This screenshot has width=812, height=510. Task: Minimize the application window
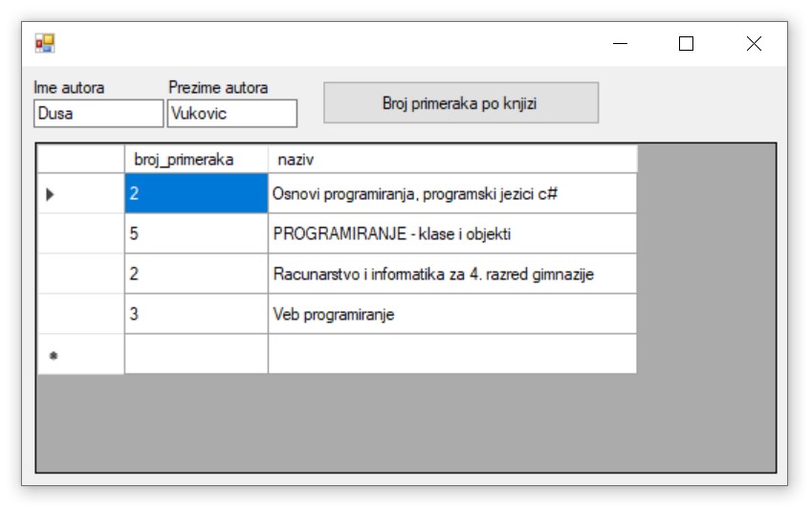(x=621, y=43)
